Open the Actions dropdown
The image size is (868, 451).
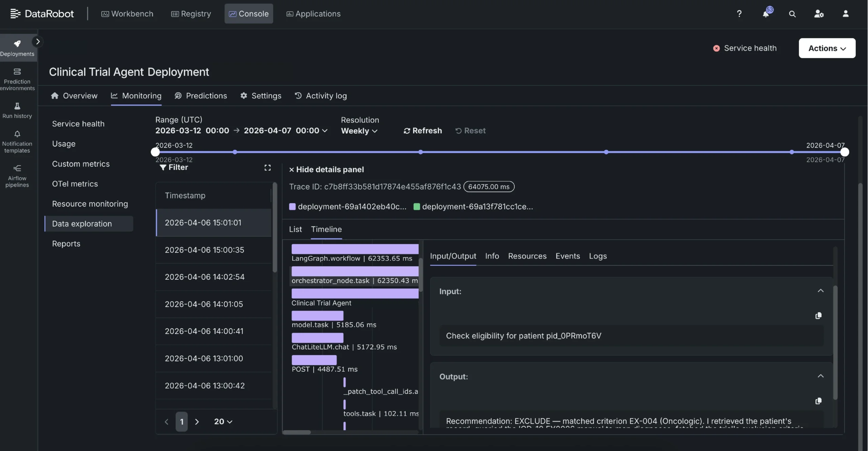pos(827,48)
